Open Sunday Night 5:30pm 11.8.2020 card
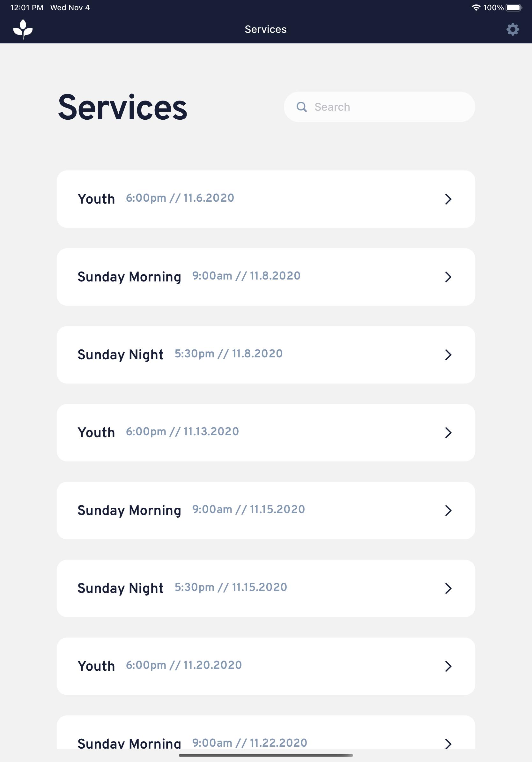Screen dimensions: 532x762 266,355
